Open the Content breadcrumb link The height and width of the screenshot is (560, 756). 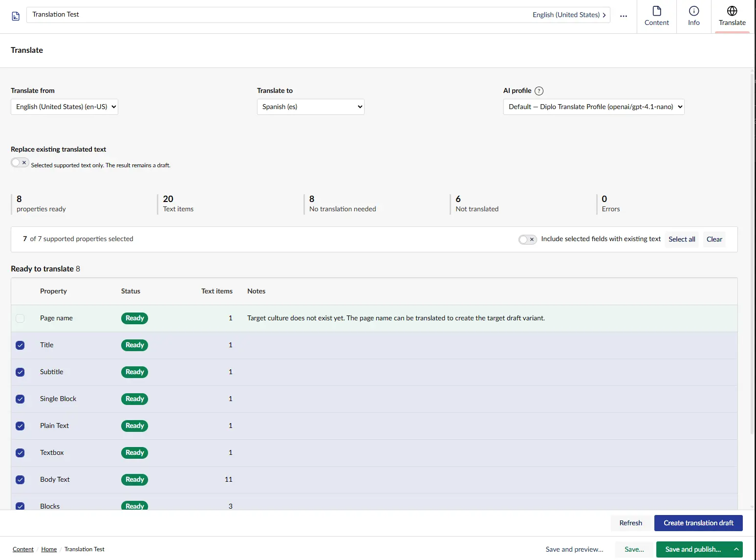pyautogui.click(x=23, y=549)
